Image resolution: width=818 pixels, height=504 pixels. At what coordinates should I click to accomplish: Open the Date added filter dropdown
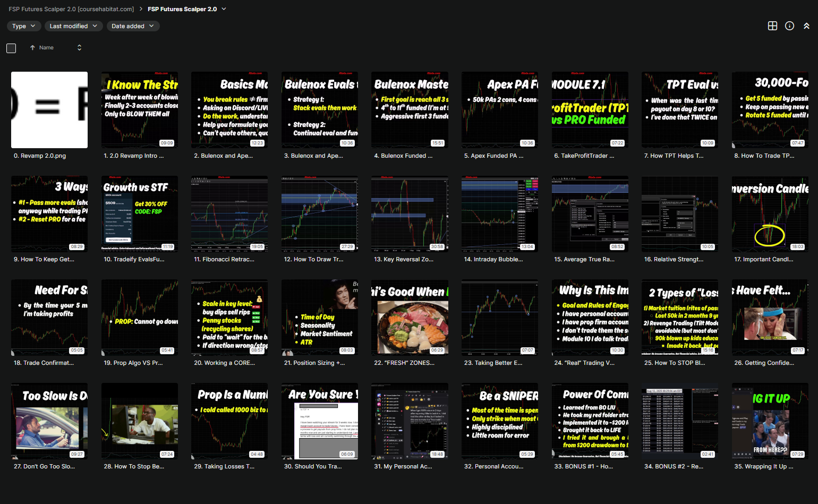pyautogui.click(x=133, y=26)
